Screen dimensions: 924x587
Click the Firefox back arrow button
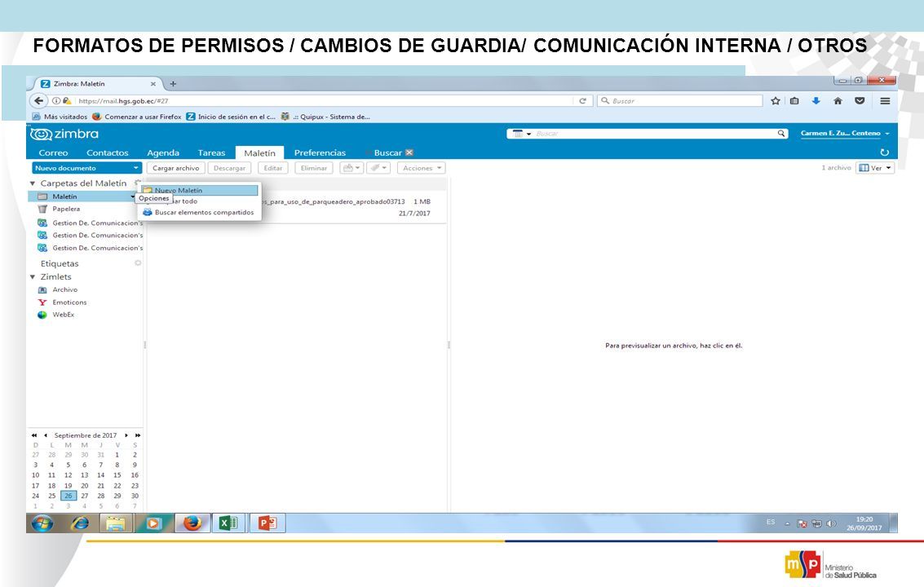pos(38,101)
